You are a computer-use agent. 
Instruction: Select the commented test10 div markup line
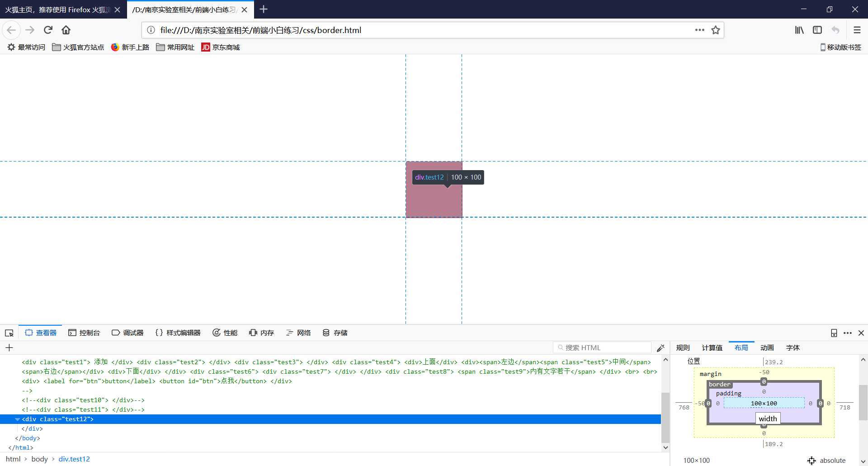(83, 400)
